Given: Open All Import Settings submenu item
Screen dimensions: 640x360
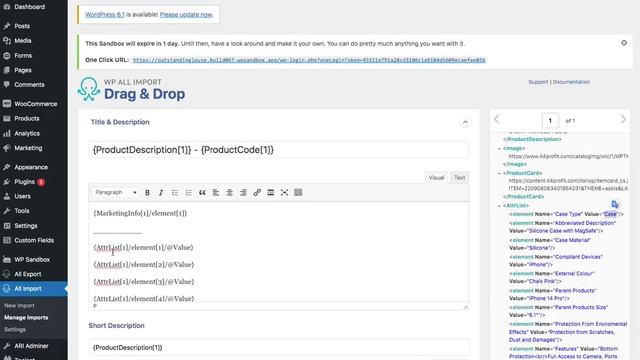Looking at the screenshot, I should [x=15, y=329].
